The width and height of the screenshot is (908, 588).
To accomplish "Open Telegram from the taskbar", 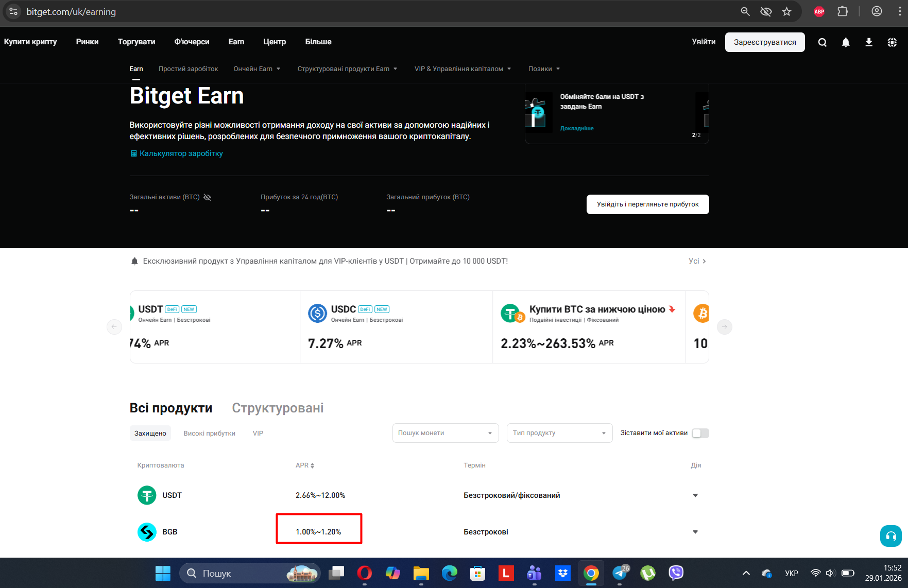I will pos(620,573).
